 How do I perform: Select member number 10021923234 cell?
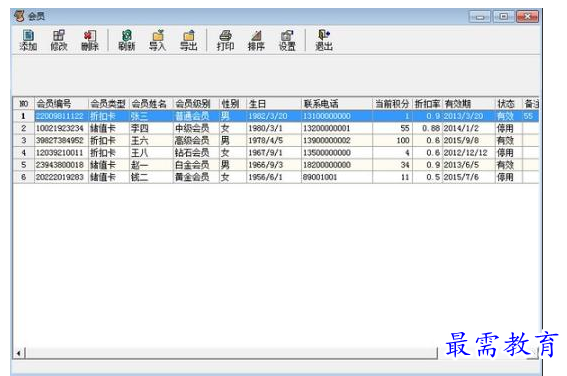tap(61, 128)
